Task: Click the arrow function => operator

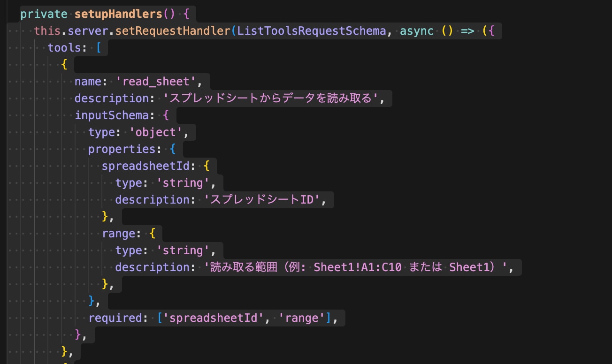Action: coord(467,31)
